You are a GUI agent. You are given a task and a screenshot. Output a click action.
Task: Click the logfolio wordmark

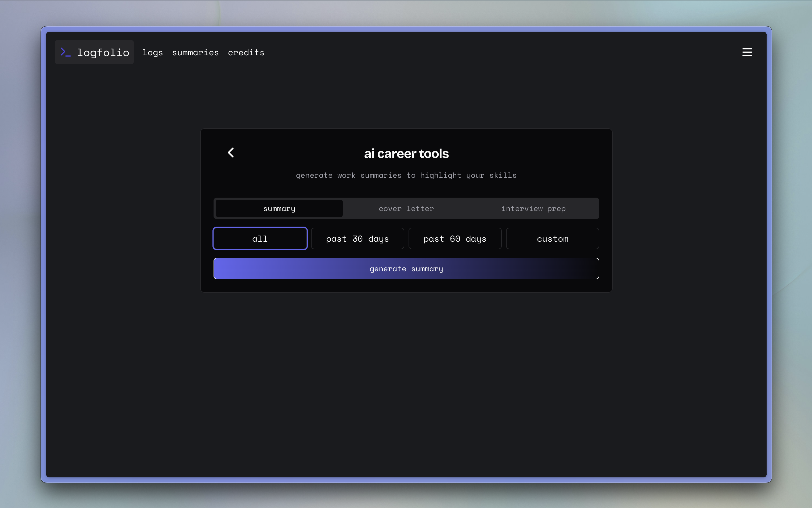click(103, 52)
